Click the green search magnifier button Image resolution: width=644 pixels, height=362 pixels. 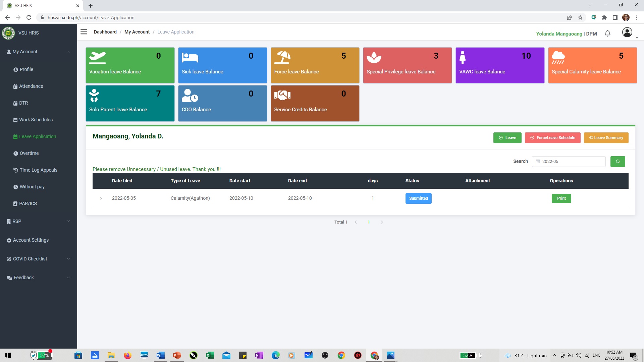618,162
